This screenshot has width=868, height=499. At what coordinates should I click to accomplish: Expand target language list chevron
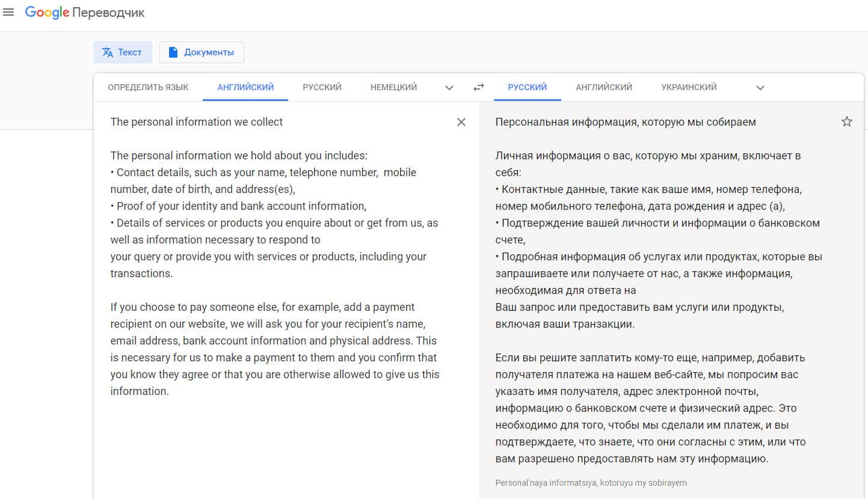(760, 88)
